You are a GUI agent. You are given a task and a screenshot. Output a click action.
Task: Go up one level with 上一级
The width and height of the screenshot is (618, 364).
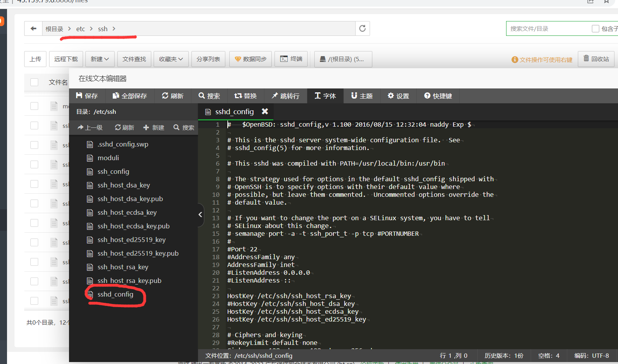[90, 127]
